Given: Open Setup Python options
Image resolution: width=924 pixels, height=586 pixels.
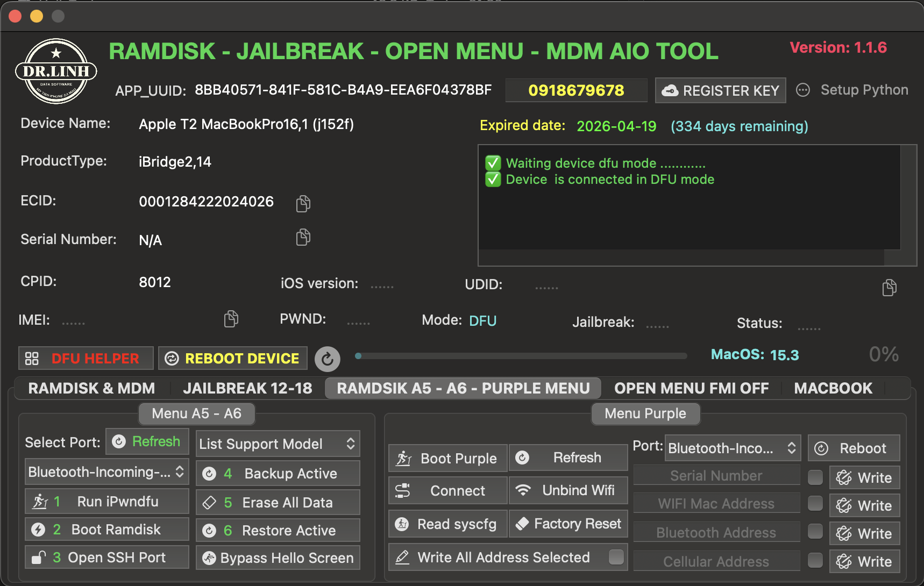Looking at the screenshot, I should click(852, 90).
